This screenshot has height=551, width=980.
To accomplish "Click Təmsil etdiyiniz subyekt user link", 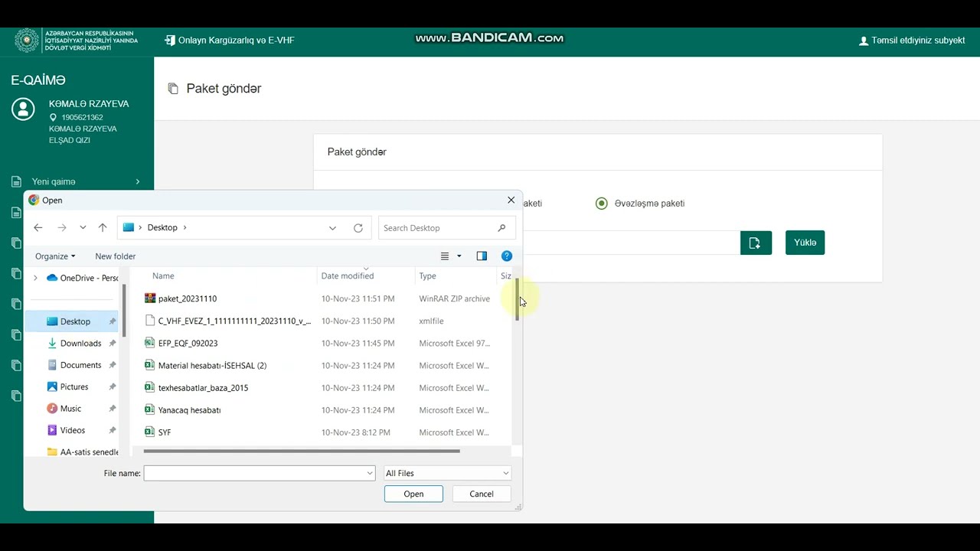I will 912,41.
